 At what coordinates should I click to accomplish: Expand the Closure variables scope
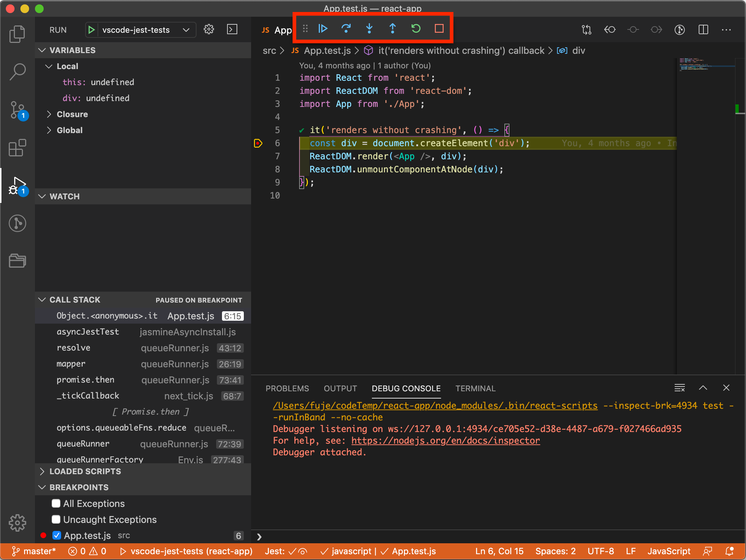coord(49,114)
